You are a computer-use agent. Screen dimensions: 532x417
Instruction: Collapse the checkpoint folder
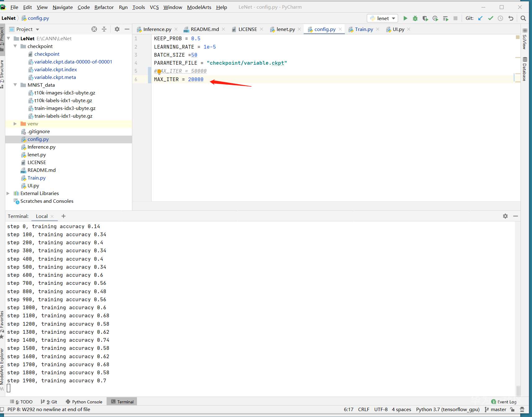point(15,46)
